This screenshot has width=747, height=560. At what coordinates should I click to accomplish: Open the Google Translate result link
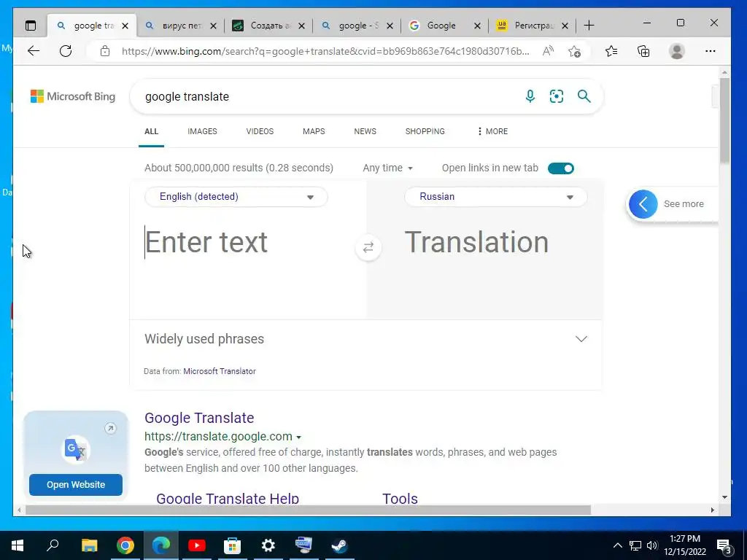pyautogui.click(x=199, y=418)
